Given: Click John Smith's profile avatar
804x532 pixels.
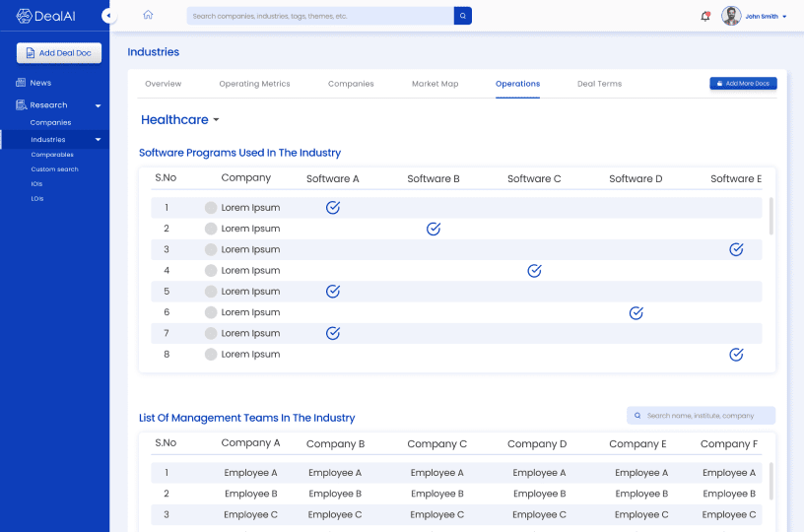Looking at the screenshot, I should [x=731, y=16].
